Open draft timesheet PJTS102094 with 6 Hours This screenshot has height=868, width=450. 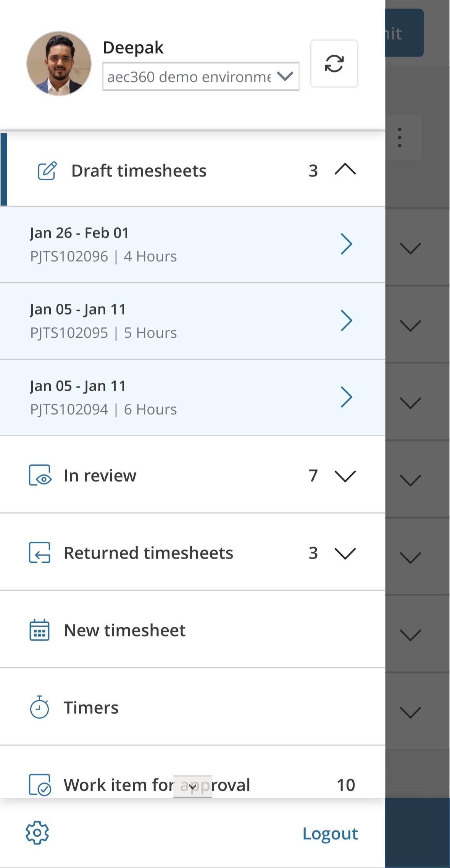(x=191, y=397)
